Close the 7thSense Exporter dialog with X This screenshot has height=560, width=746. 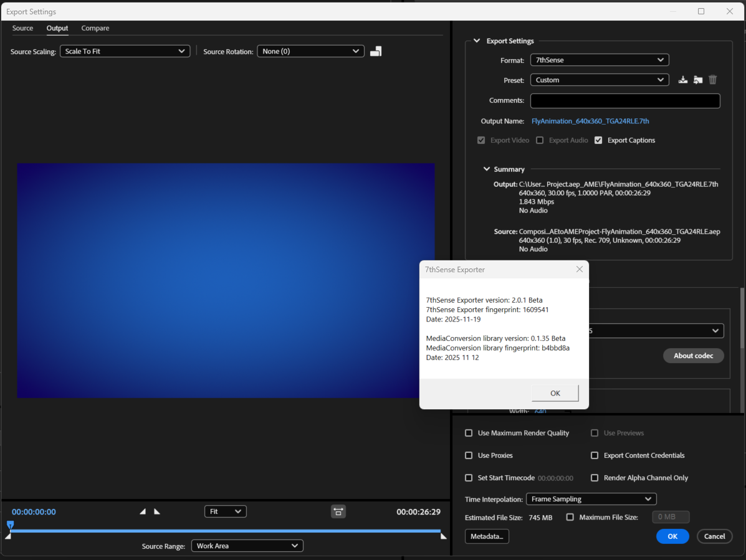(x=579, y=270)
